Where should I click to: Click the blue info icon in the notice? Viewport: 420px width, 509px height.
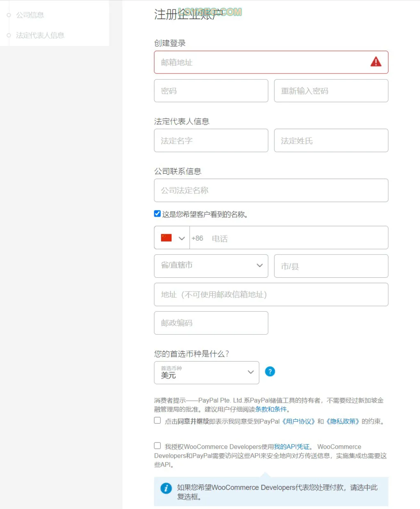click(x=166, y=488)
